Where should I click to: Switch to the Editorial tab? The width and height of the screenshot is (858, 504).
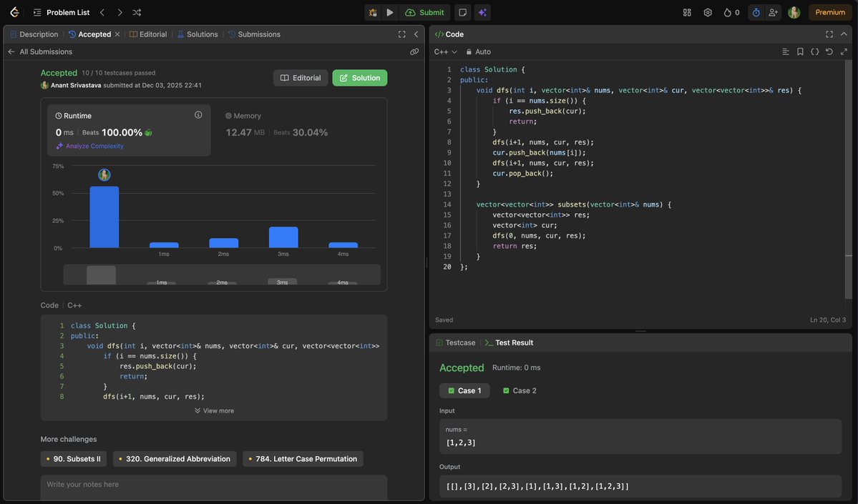coord(147,34)
